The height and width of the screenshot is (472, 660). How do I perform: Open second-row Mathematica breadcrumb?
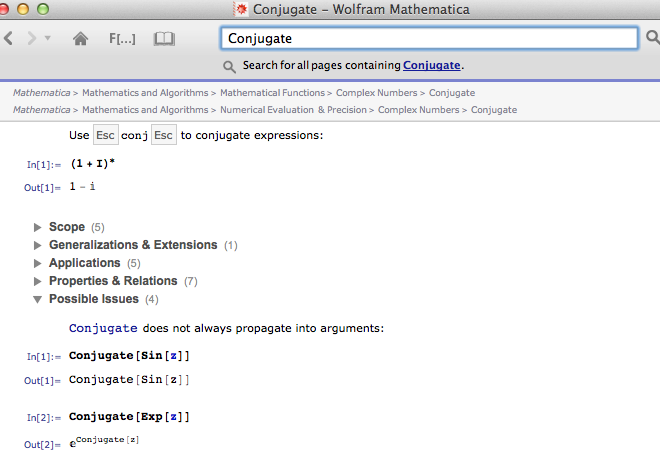[41, 110]
